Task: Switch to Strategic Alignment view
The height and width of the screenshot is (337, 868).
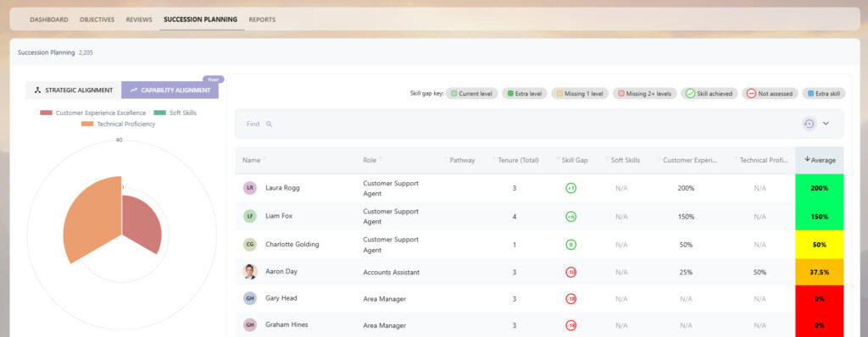Action: pyautogui.click(x=74, y=91)
